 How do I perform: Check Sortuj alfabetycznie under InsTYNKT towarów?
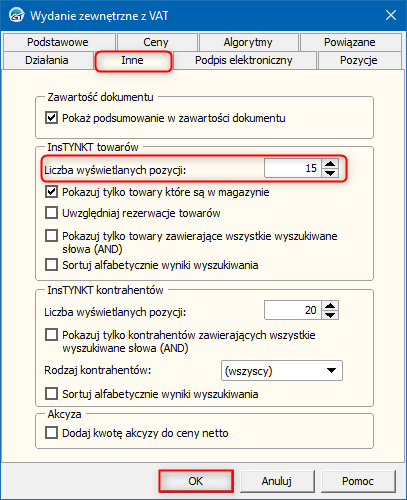pyautogui.click(x=51, y=265)
